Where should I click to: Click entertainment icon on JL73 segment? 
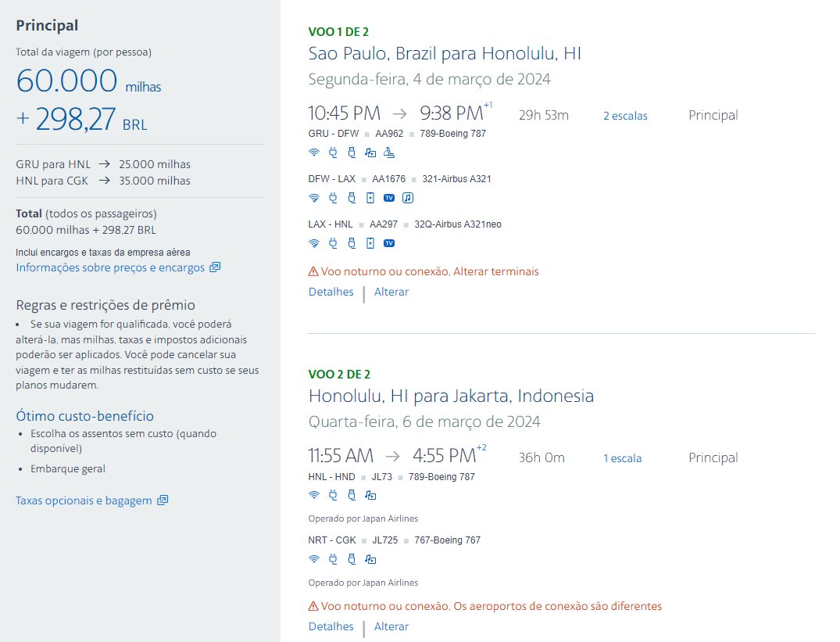tap(370, 495)
